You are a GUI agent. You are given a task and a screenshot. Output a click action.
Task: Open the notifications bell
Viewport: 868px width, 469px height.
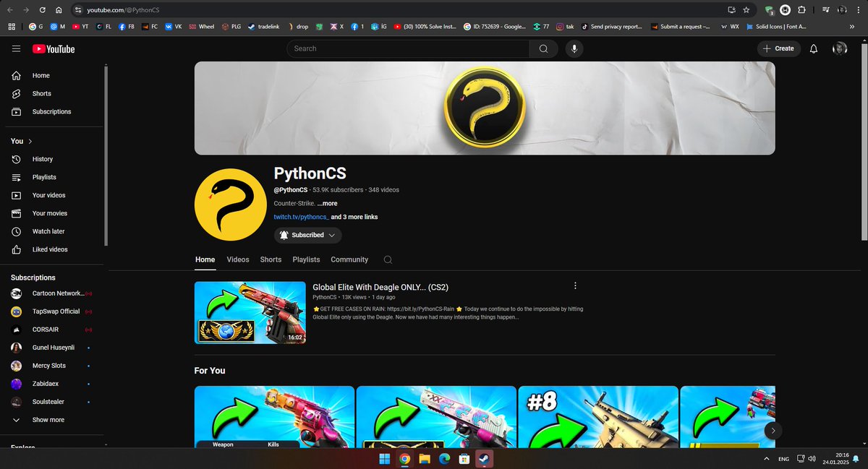[x=814, y=48]
